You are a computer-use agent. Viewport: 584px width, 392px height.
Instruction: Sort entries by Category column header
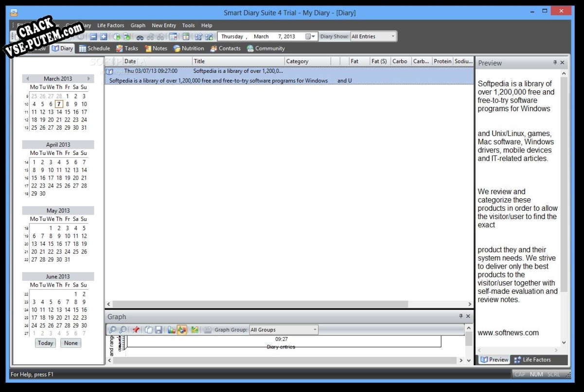[307, 61]
